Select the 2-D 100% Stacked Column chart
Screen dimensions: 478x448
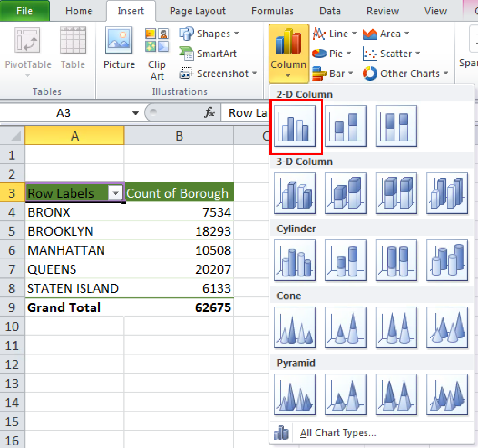pos(396,126)
